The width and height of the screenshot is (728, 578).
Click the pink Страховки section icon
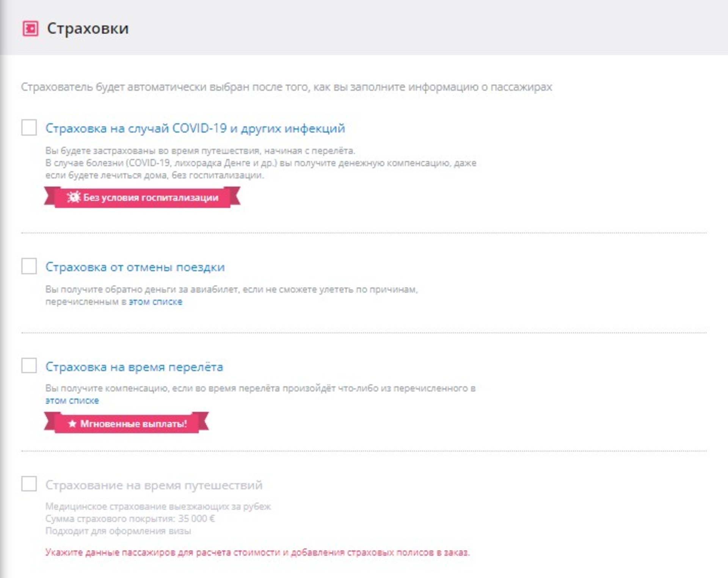pyautogui.click(x=30, y=28)
